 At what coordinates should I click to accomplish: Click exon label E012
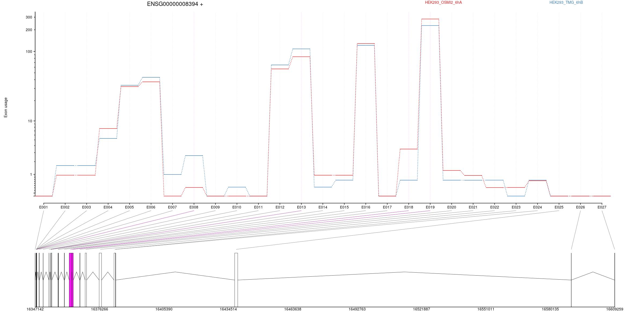(x=280, y=207)
